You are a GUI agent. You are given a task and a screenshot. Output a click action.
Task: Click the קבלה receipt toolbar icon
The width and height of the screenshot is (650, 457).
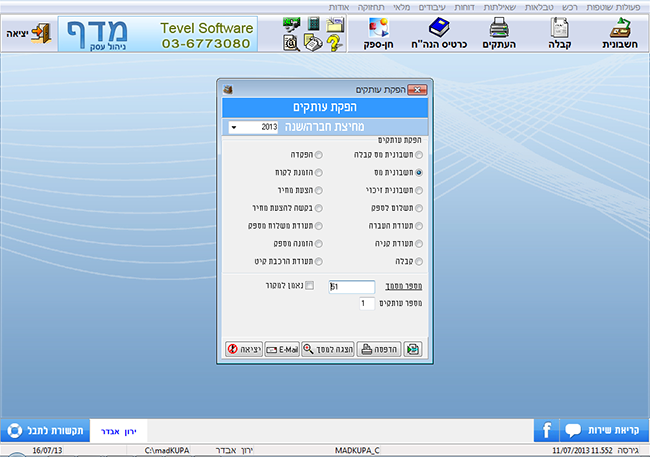(x=561, y=33)
